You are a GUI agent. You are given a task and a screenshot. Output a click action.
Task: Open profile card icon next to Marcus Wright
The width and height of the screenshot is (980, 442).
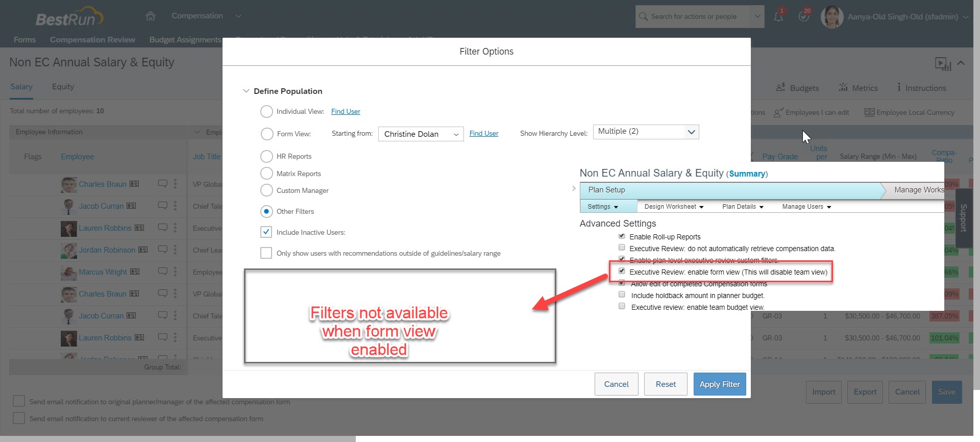point(135,272)
